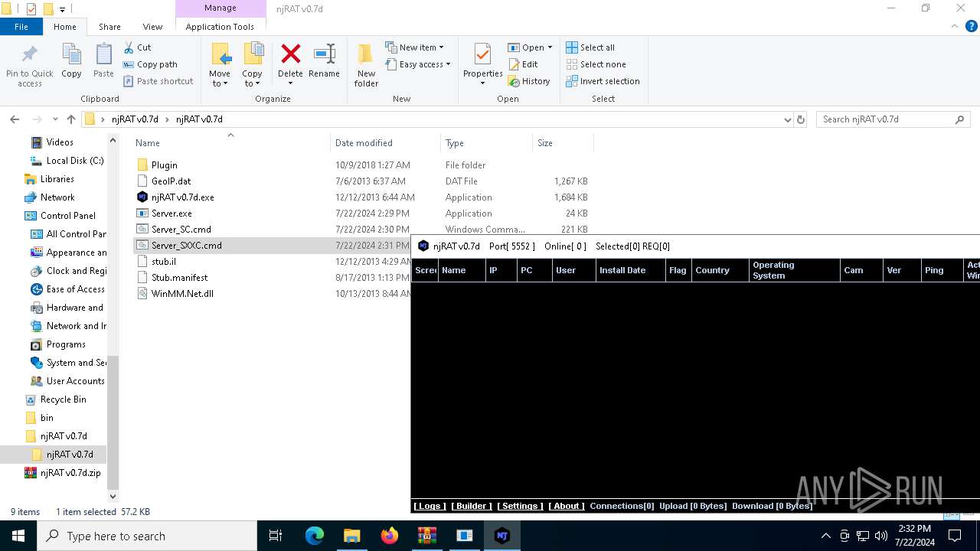Open Help question mark icon

pos(972,26)
